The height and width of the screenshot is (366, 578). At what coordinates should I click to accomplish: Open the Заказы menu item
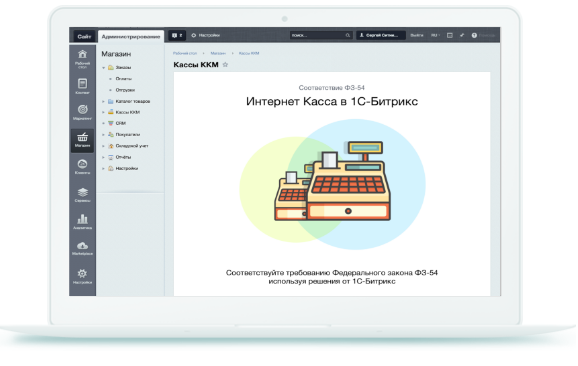[x=123, y=67]
